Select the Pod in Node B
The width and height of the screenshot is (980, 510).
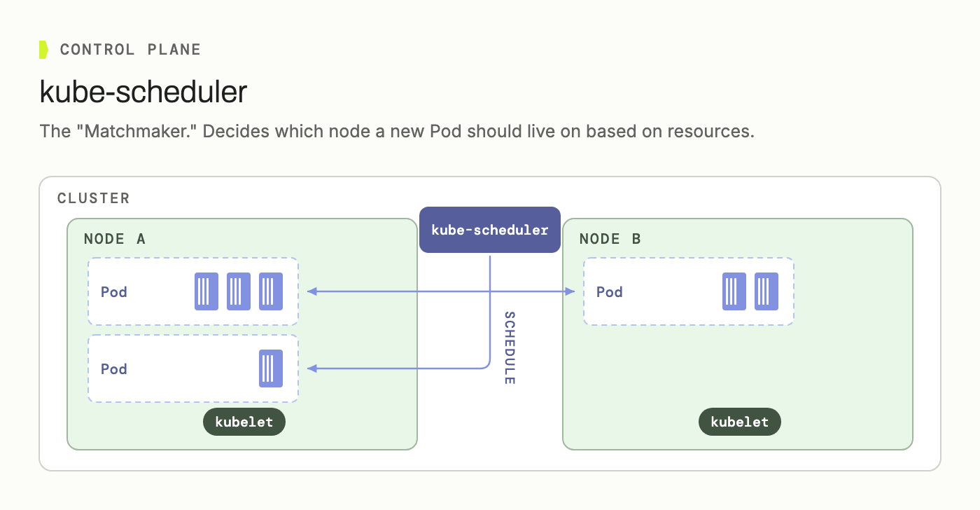(689, 291)
